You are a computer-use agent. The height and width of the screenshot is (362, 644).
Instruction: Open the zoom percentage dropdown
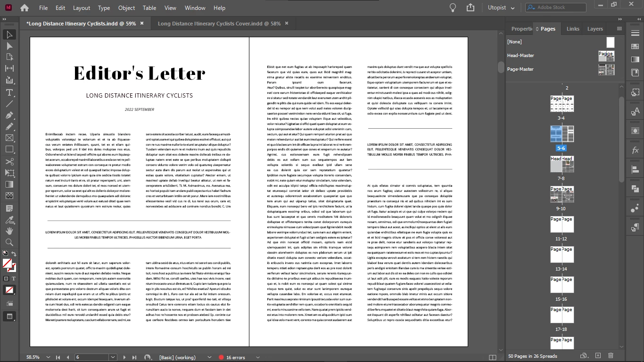(x=49, y=358)
